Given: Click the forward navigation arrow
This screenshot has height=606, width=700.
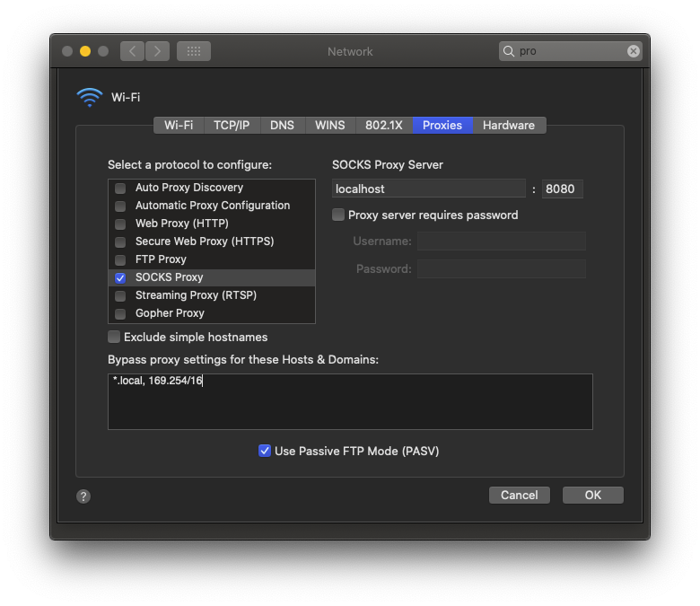Looking at the screenshot, I should point(157,51).
